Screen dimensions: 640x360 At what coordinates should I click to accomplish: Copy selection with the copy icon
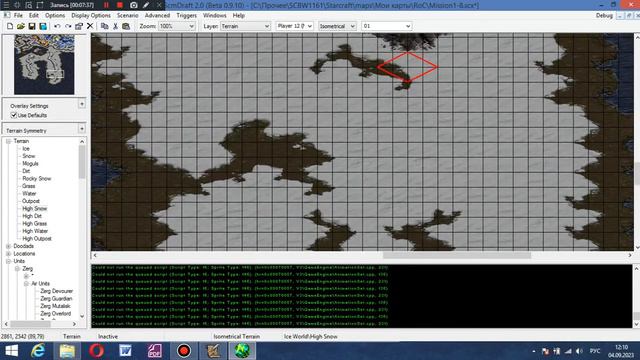[x=104, y=26]
